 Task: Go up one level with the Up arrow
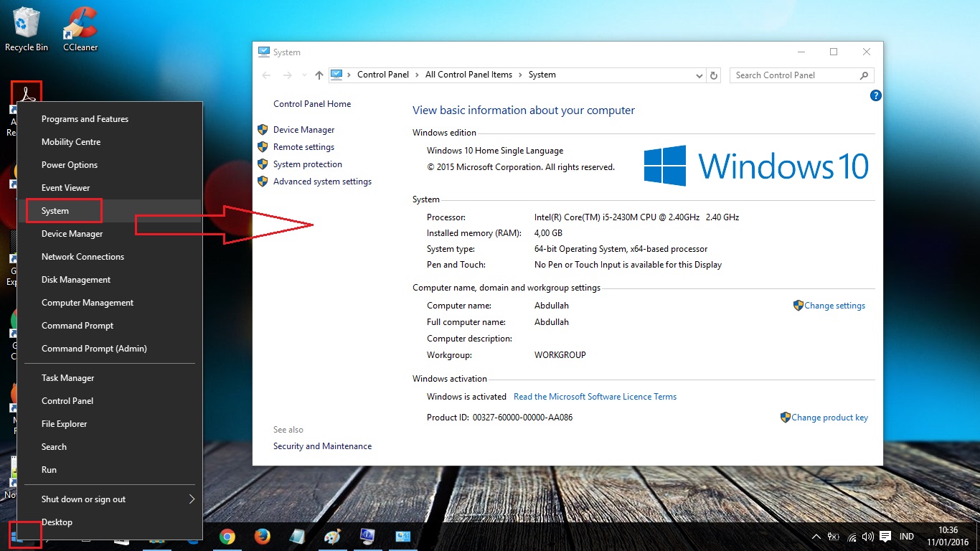coord(319,75)
